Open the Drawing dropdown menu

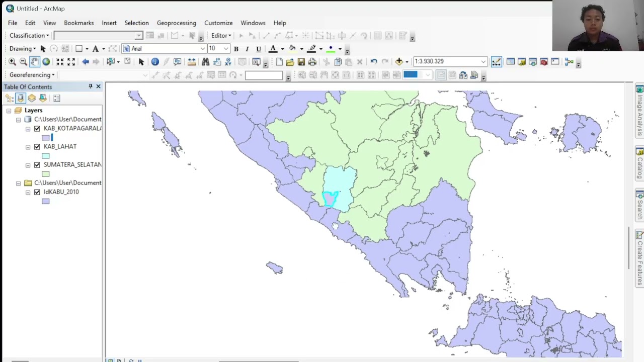click(x=23, y=49)
